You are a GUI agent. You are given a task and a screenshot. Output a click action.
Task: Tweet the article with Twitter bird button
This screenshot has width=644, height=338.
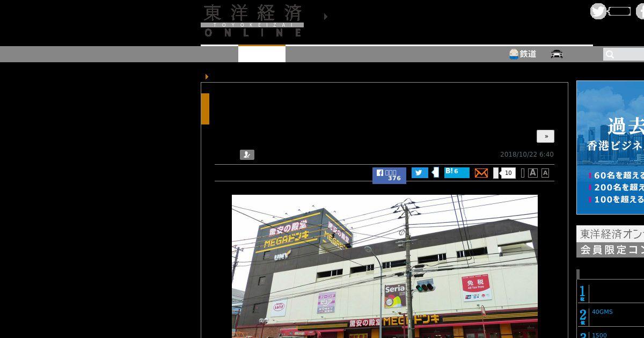[420, 173]
